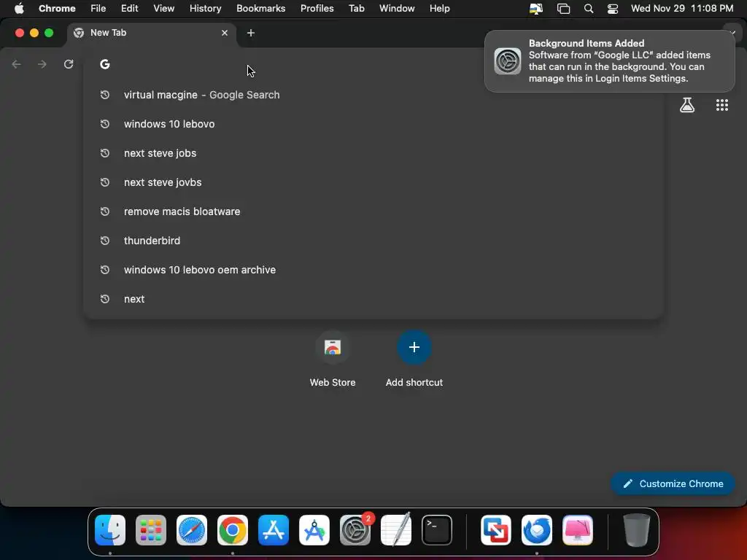Choose suggestion 'virtual macgine'

click(x=373, y=95)
